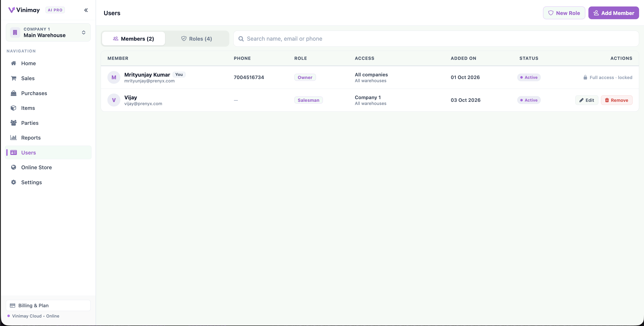Click the company building icon

click(x=15, y=32)
